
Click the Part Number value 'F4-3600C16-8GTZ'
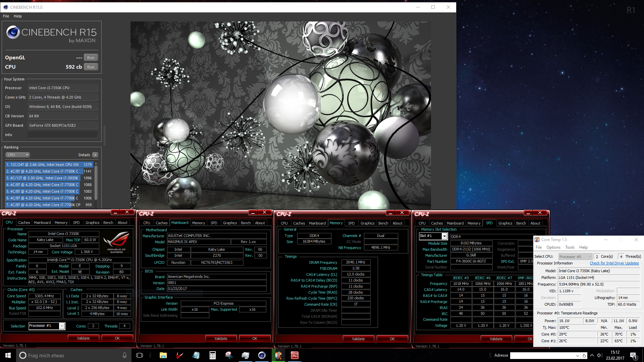click(471, 261)
